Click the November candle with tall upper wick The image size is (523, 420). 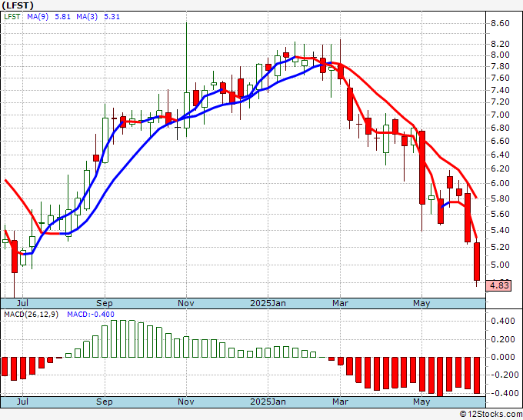click(186, 110)
